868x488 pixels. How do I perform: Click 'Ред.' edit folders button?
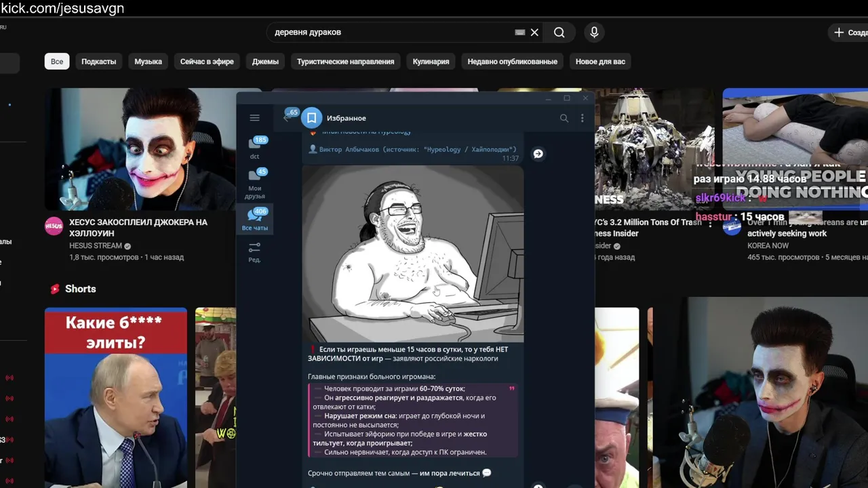(x=255, y=252)
